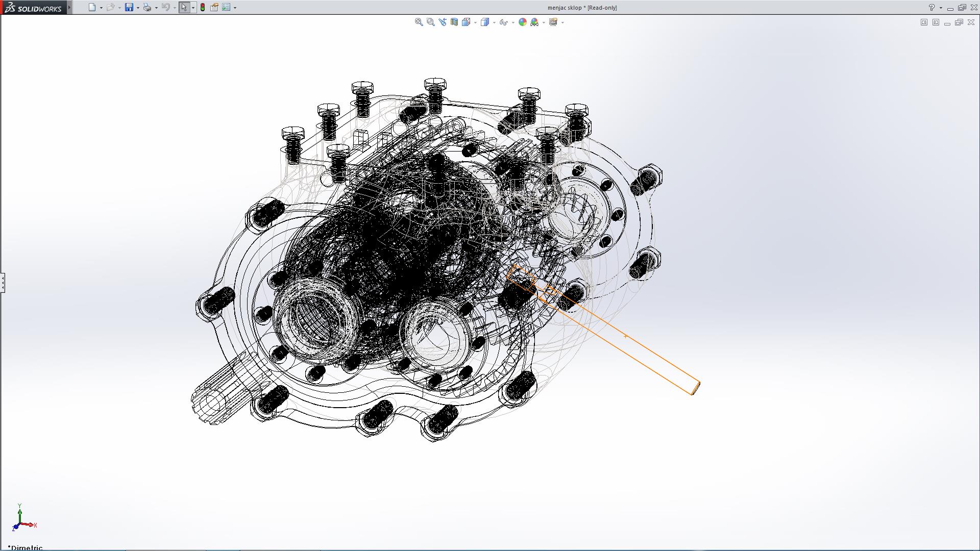Toggle the Section View tool
Viewport: 980px width, 551px height.
(x=454, y=22)
